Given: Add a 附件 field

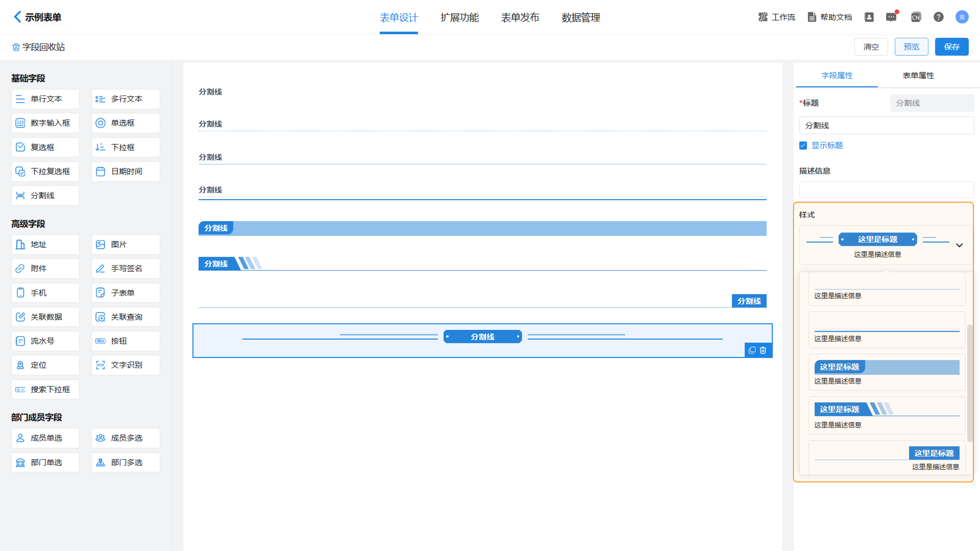Looking at the screenshot, I should pyautogui.click(x=45, y=269).
